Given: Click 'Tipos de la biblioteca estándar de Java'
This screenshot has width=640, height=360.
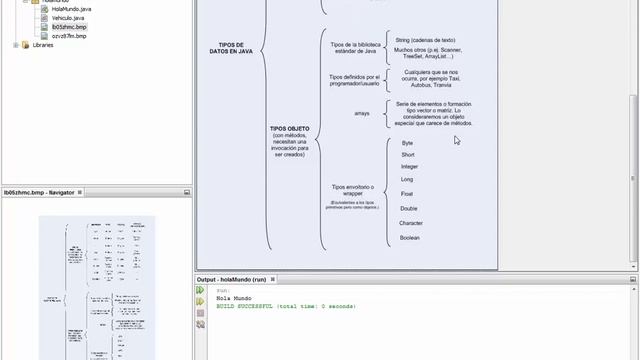Looking at the screenshot, I should point(356,48).
